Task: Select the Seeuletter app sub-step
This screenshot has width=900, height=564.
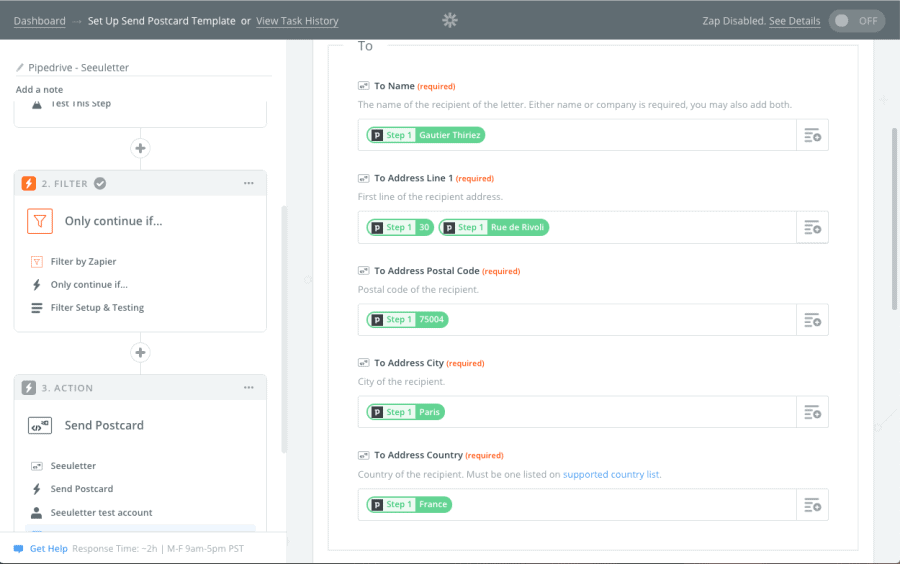Action: 73,466
